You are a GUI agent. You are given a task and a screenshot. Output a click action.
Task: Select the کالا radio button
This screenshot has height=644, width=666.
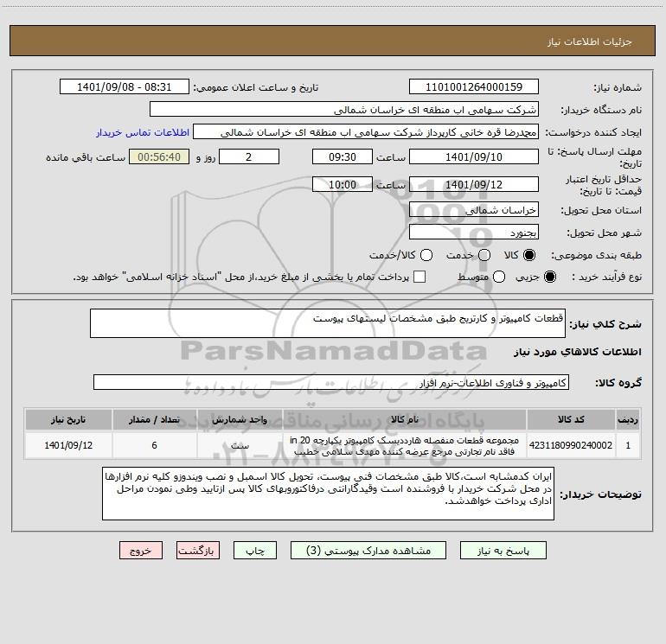point(529,255)
